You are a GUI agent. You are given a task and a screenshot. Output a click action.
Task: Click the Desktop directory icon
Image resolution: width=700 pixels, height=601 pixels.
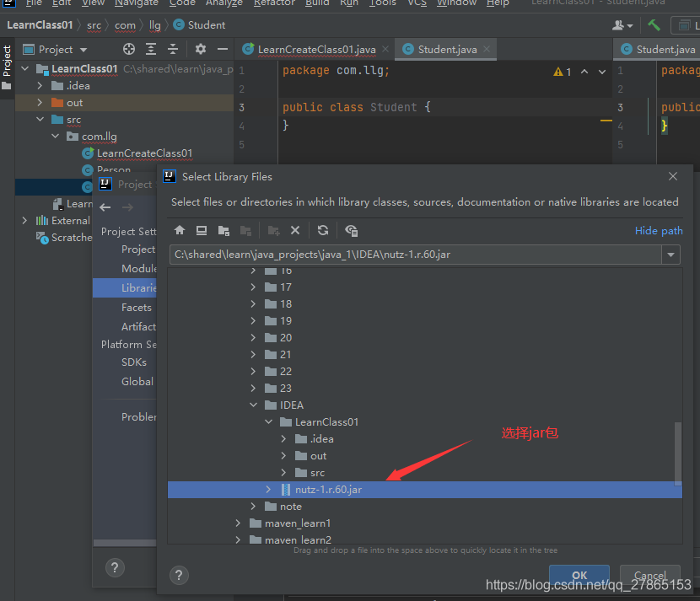[x=202, y=230]
